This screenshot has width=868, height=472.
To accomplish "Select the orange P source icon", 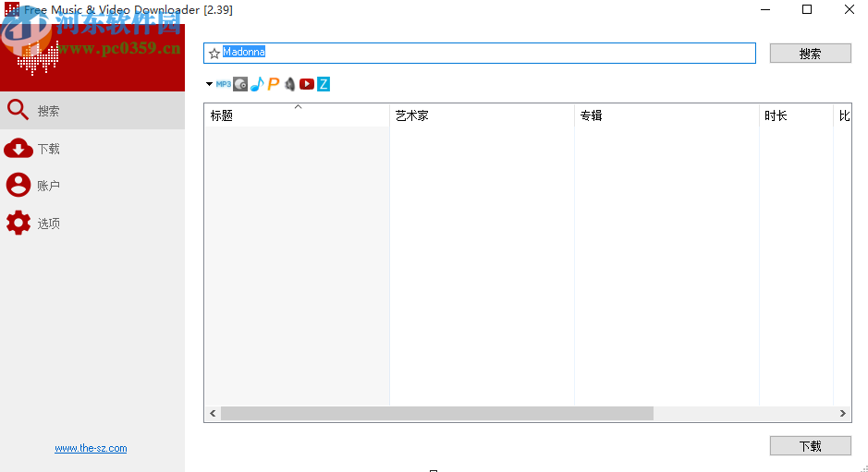I will 274,84.
